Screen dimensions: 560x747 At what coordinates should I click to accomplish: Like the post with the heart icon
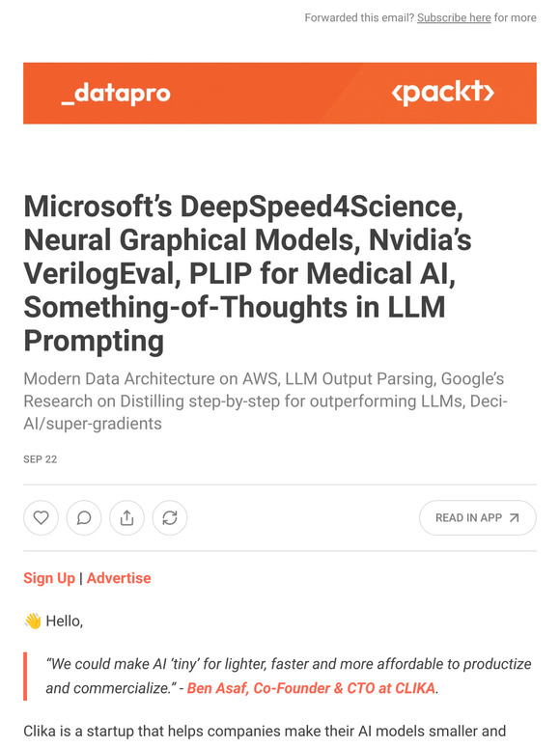pyautogui.click(x=41, y=517)
